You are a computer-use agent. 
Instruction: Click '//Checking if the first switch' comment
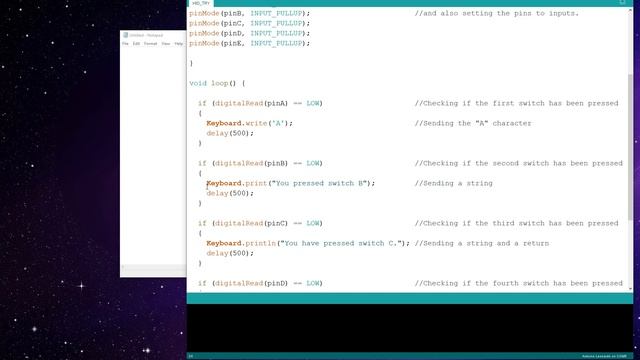click(516, 103)
